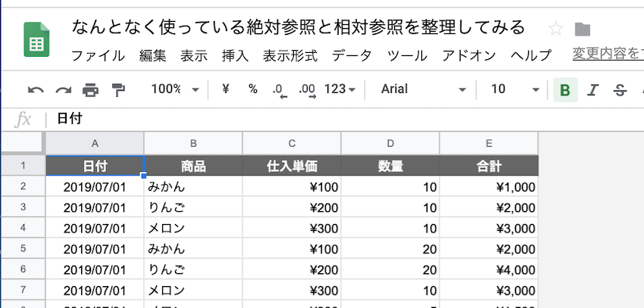This screenshot has height=308, width=644.
Task: Click the redo arrow icon
Action: (x=63, y=90)
